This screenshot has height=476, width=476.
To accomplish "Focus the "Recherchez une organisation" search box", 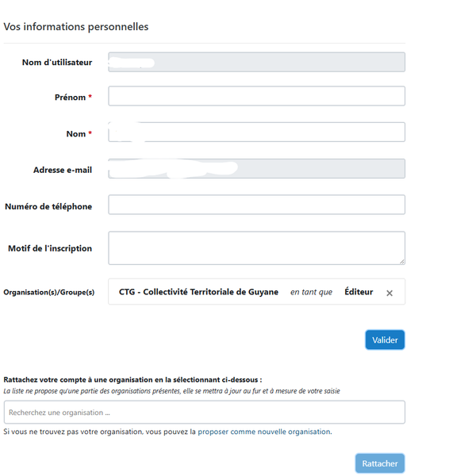I will [x=204, y=412].
